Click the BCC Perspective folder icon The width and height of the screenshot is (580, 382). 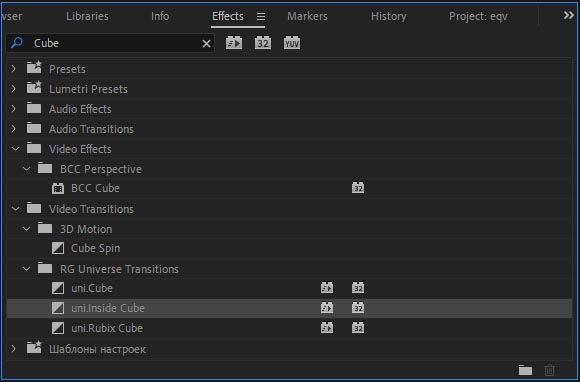(x=45, y=168)
